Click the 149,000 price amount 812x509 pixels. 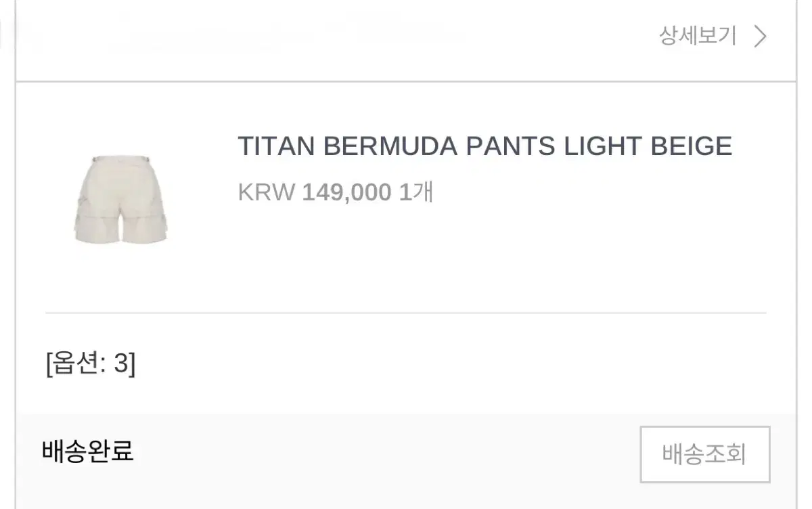346,193
